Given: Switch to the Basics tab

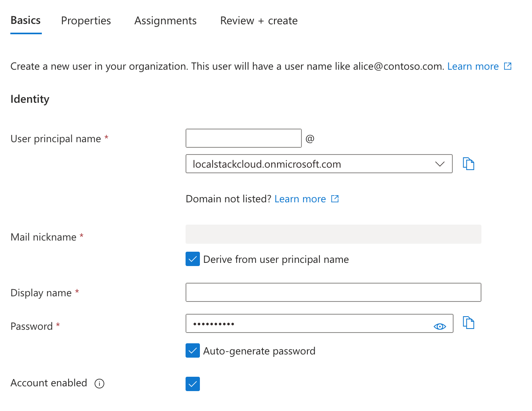Looking at the screenshot, I should [26, 20].
